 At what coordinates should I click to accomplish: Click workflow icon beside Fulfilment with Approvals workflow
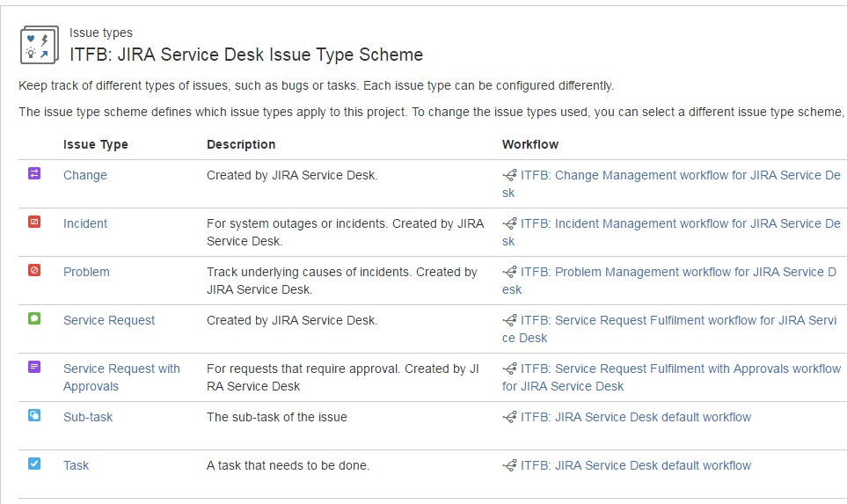click(x=509, y=369)
